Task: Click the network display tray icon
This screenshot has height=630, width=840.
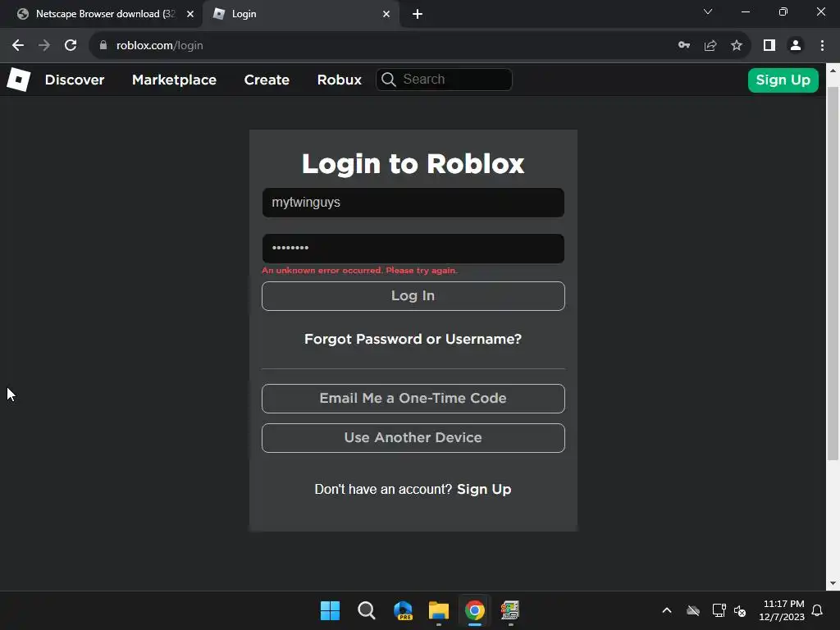Action: [x=719, y=610]
